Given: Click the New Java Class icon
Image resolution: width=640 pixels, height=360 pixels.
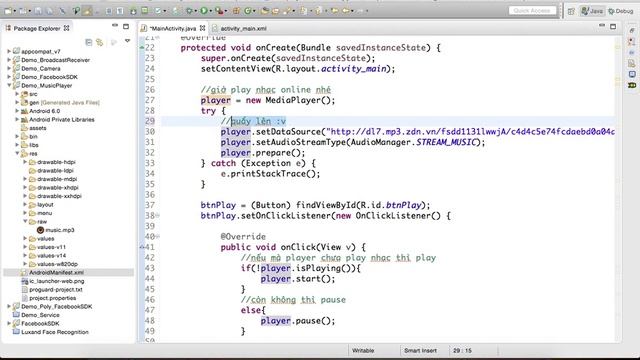Looking at the screenshot, I should 247,11.
